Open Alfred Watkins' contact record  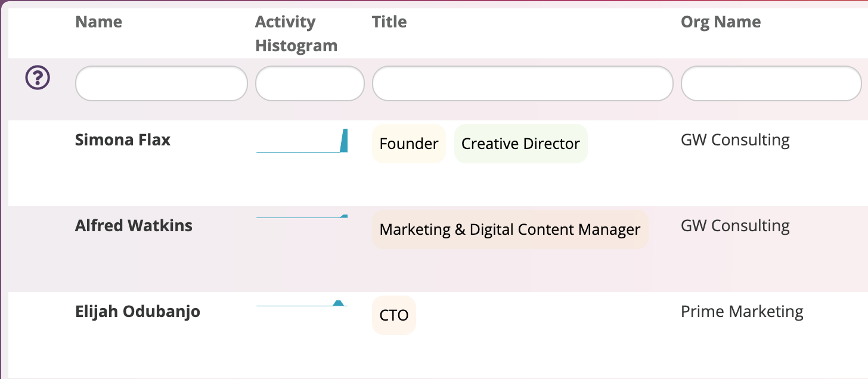coord(134,226)
